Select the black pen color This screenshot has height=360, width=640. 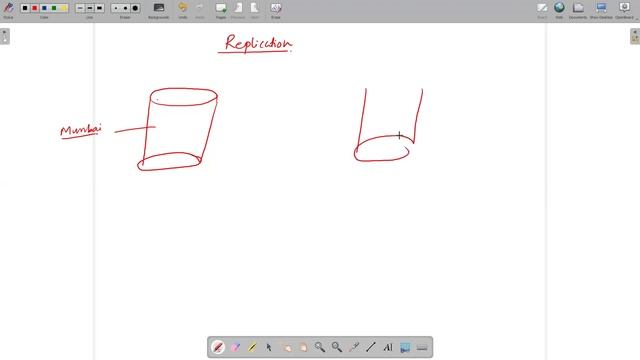pyautogui.click(x=25, y=8)
